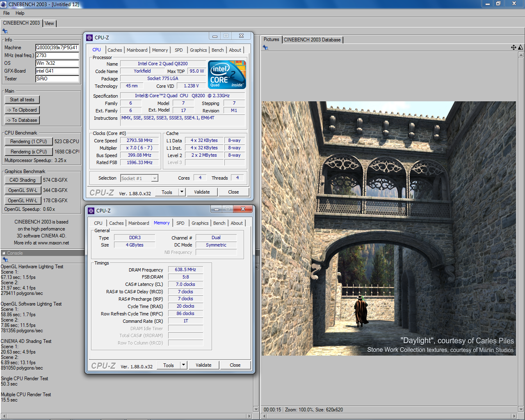This screenshot has height=420, width=525.
Task: Click Validate in the Memory CPU-Z window
Action: 203,365
